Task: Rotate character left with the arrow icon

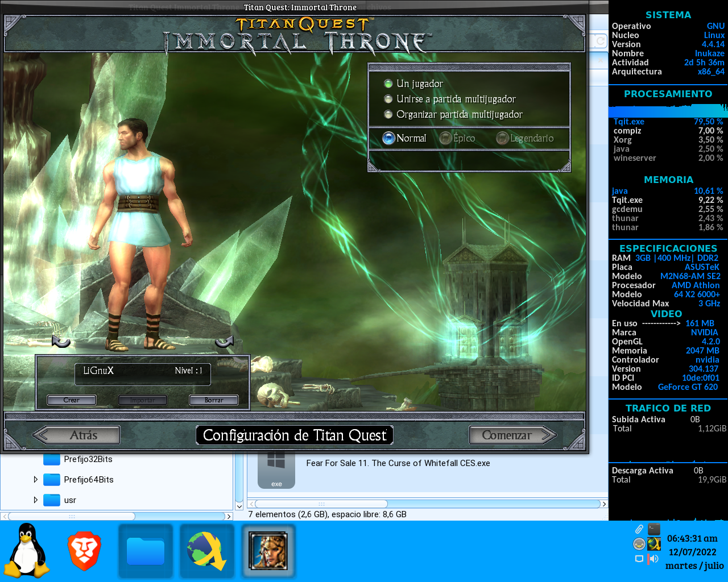Action: click(x=61, y=341)
